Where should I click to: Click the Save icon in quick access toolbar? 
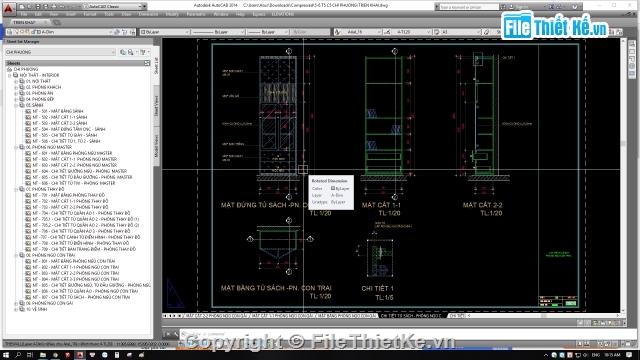click(x=38, y=7)
